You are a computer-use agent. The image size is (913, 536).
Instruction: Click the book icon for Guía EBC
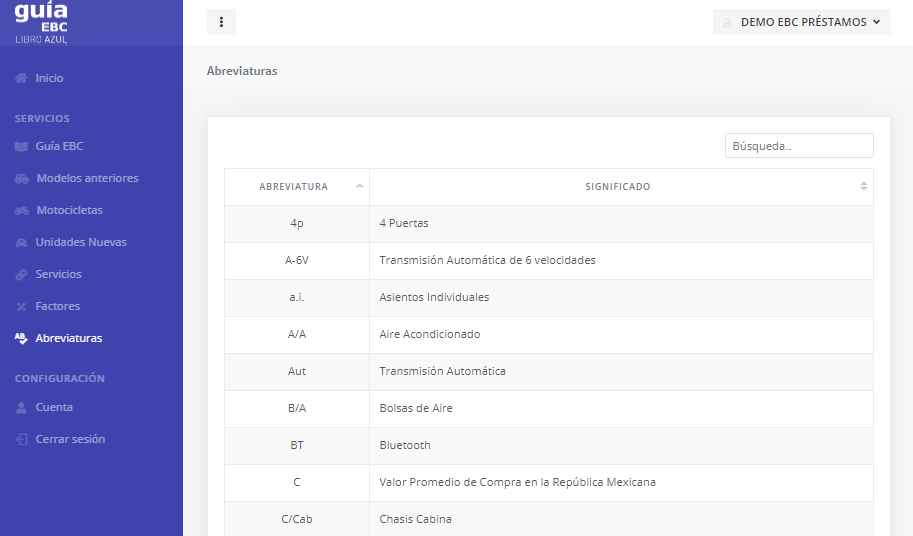point(21,146)
